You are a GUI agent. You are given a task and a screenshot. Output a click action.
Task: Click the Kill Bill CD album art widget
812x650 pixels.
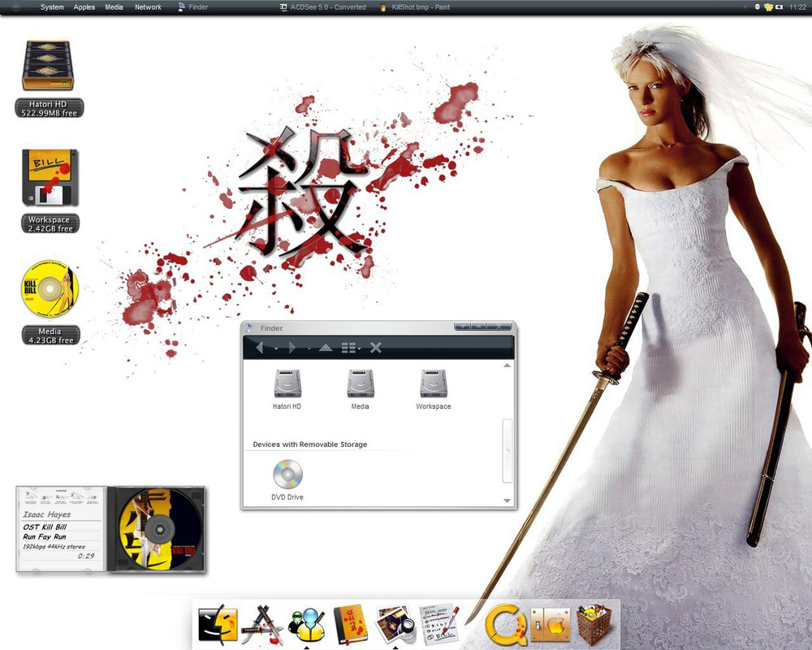(x=159, y=529)
